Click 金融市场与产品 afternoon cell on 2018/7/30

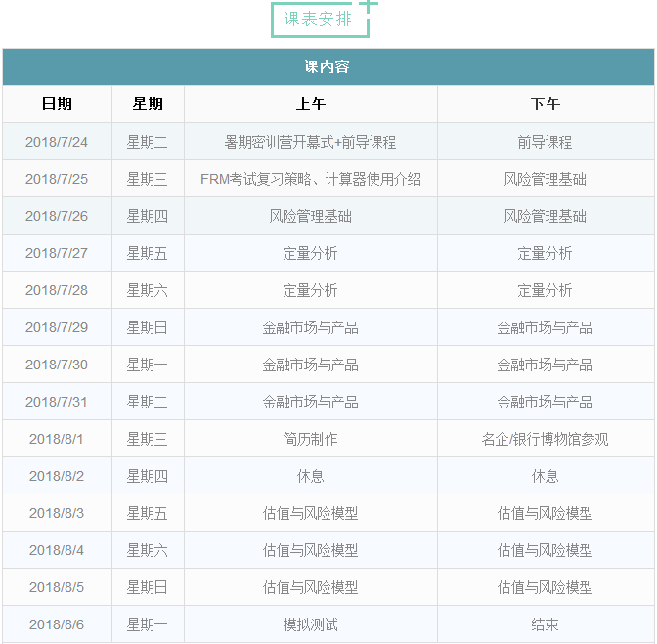pos(545,365)
